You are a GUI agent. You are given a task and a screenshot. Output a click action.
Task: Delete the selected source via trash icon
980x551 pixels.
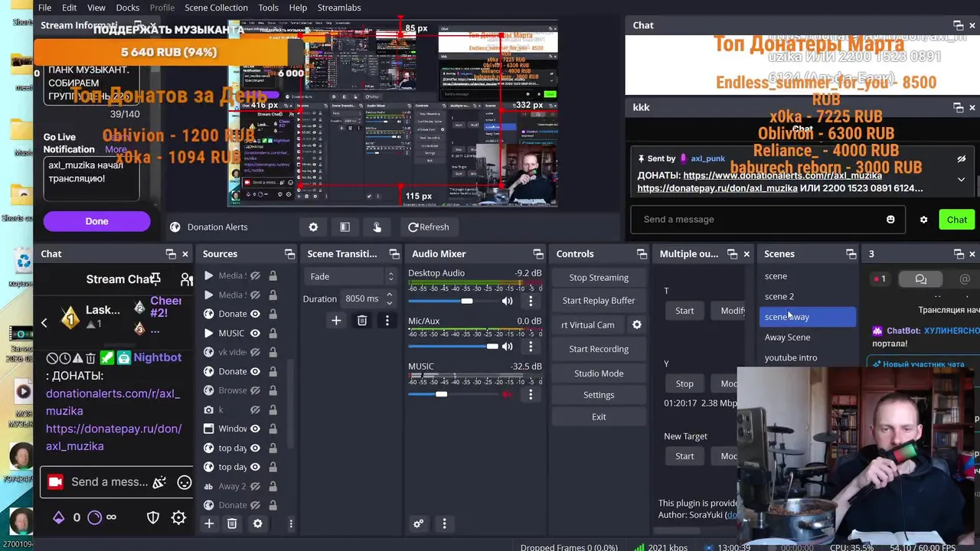[x=232, y=523]
